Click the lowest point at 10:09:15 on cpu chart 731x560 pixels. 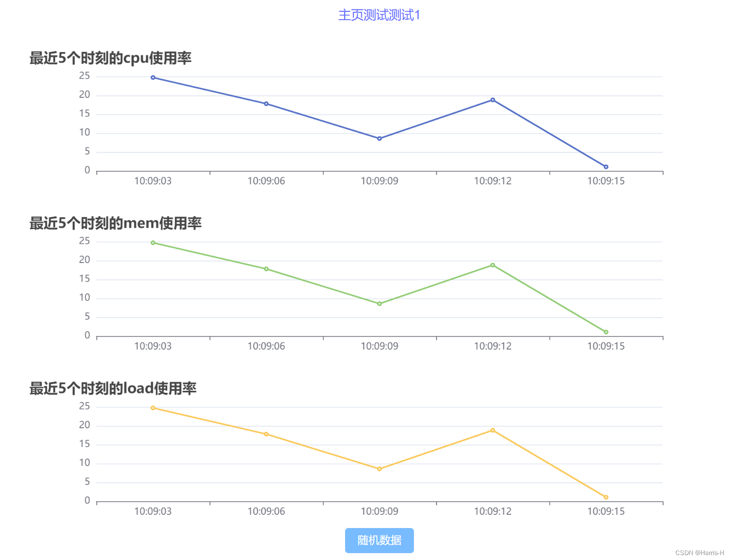tap(606, 167)
